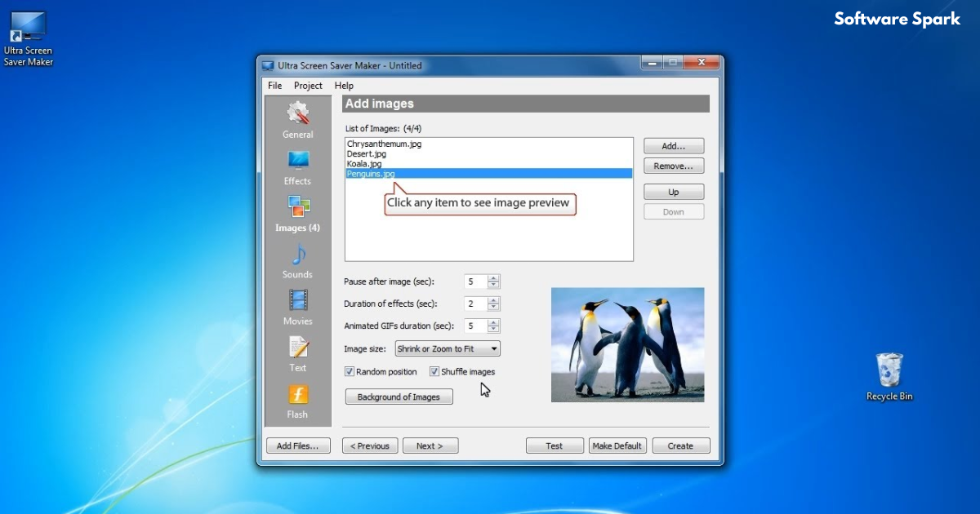Open the Sounds music note icon

click(x=298, y=254)
